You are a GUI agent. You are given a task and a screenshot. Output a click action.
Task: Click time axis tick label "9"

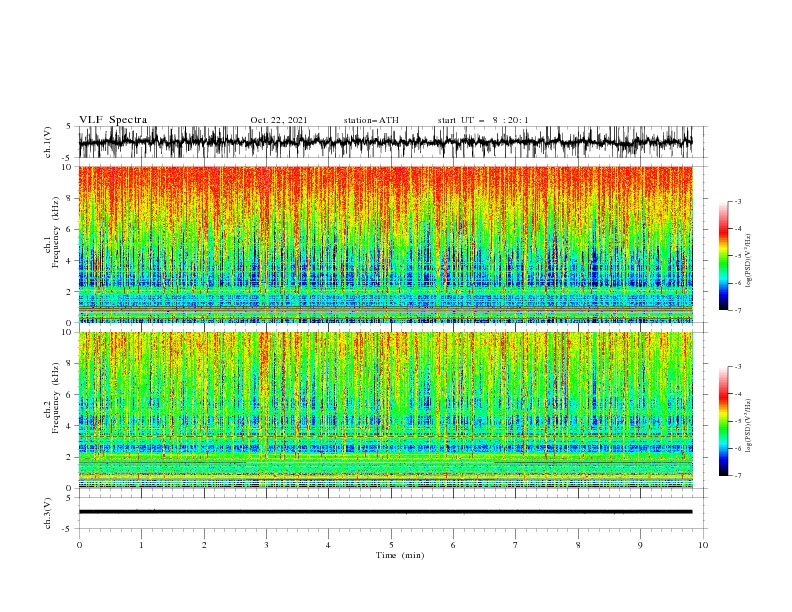[640, 545]
